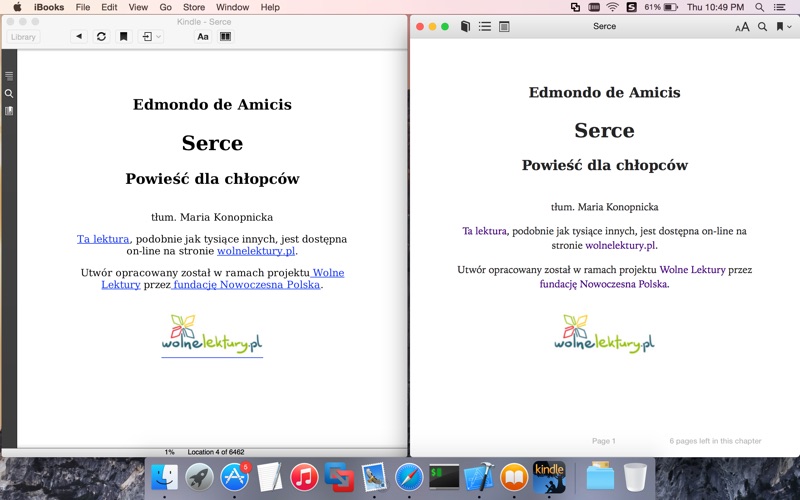The height and width of the screenshot is (500, 800).
Task: Click the wolnelektury.pl logo in iBooks
Action: (x=604, y=333)
